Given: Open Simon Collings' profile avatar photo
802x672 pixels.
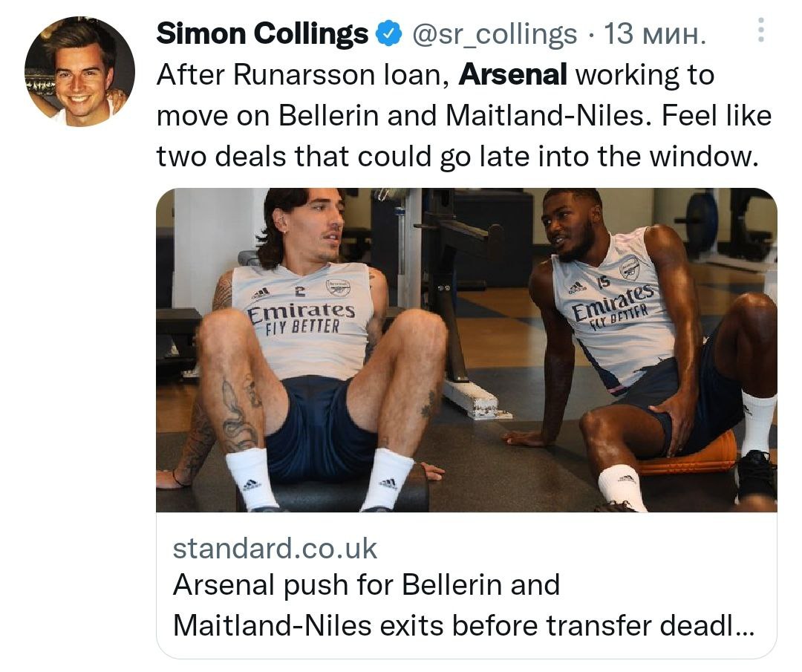Looking at the screenshot, I should [79, 71].
